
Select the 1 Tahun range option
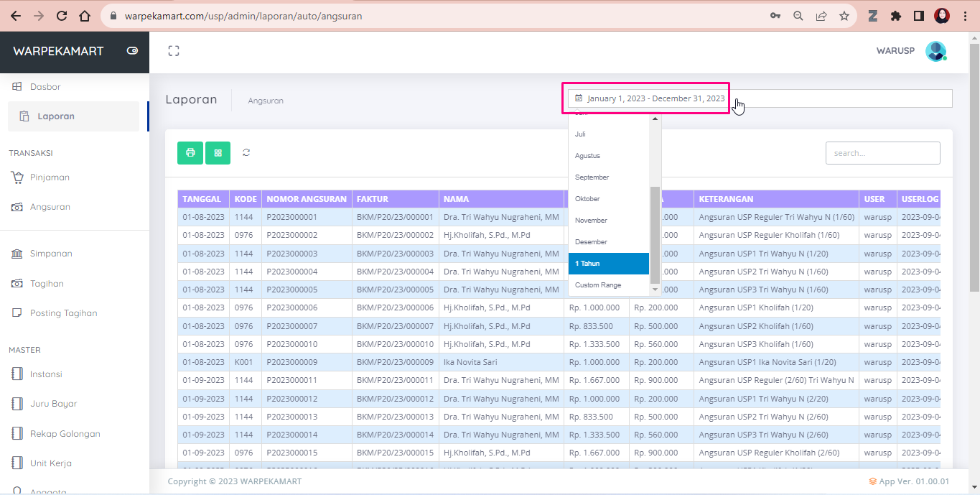pyautogui.click(x=609, y=264)
